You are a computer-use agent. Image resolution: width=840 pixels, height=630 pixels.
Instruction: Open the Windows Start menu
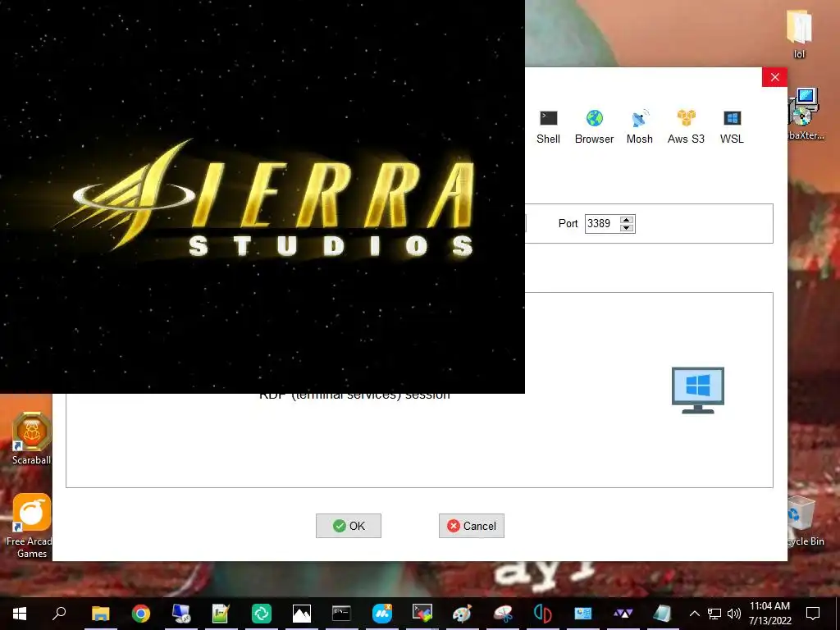(20, 614)
